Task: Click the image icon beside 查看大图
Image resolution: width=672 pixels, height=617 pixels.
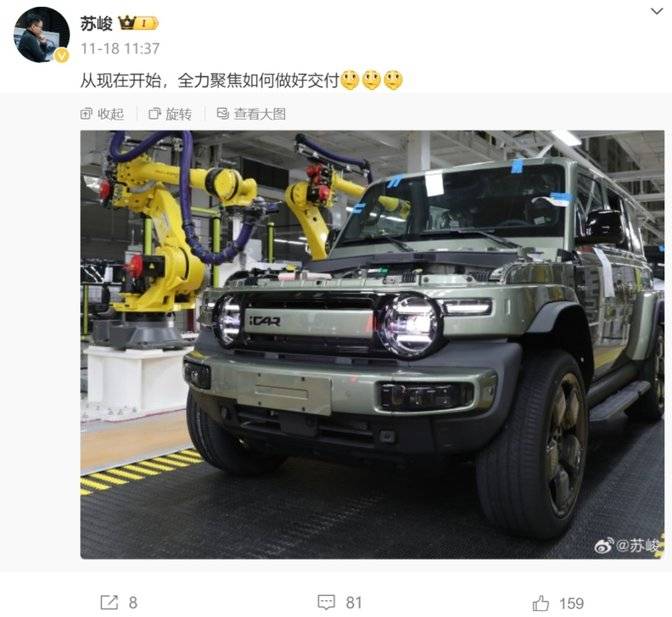Action: pos(223,114)
